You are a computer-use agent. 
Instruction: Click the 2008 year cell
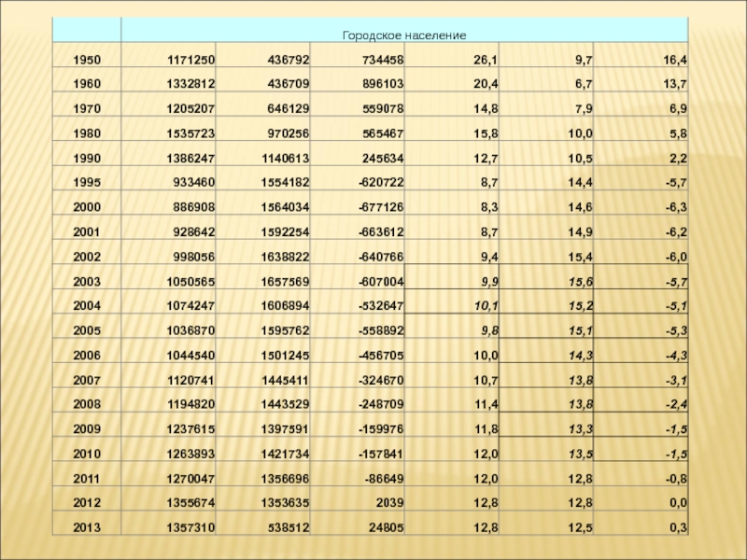point(87,407)
